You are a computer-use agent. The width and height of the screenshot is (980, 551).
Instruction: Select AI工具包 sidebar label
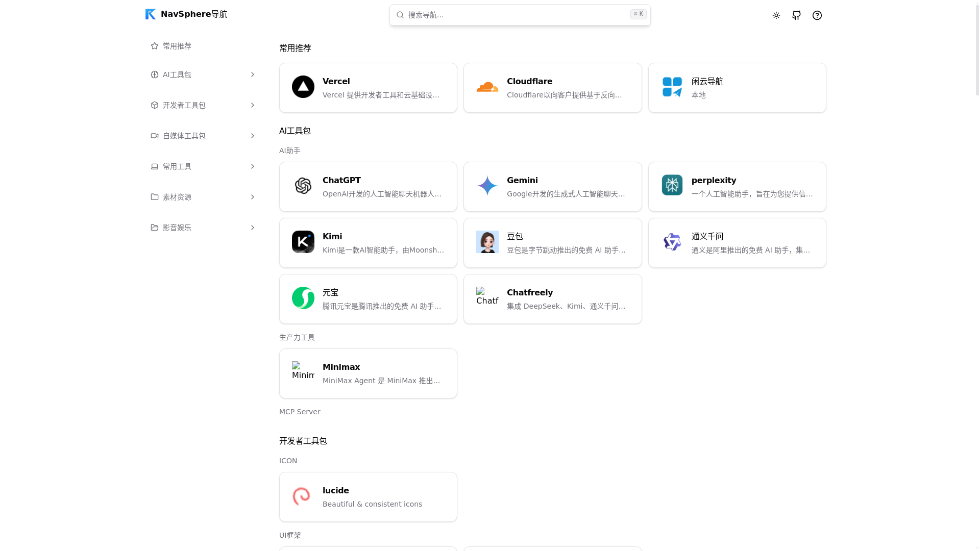click(177, 74)
